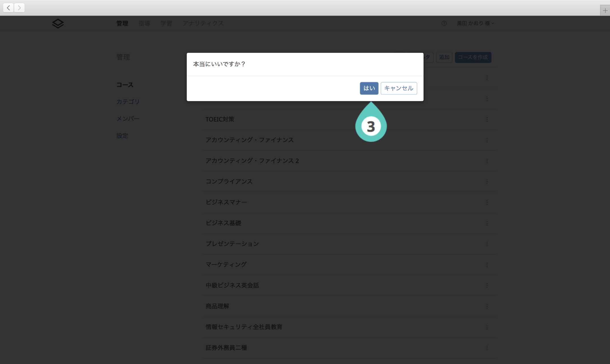Click the コースを作成 button
The image size is (610, 364).
(x=473, y=57)
